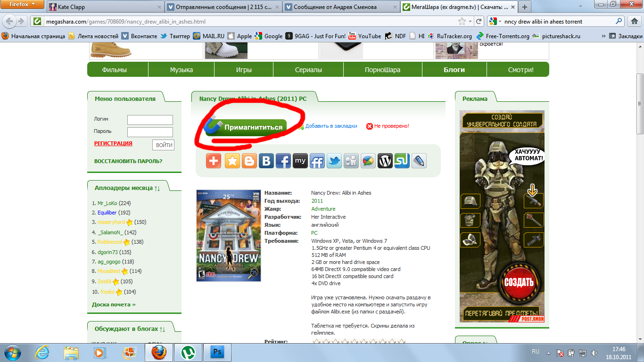Open uploader dgorin73 profile link
644x362 pixels.
(107, 252)
